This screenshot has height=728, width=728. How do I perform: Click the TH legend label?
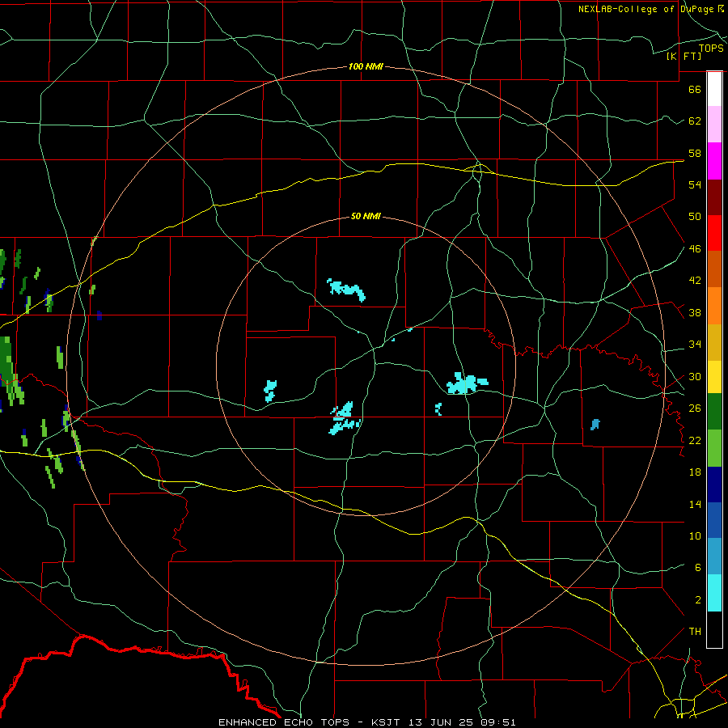695,632
